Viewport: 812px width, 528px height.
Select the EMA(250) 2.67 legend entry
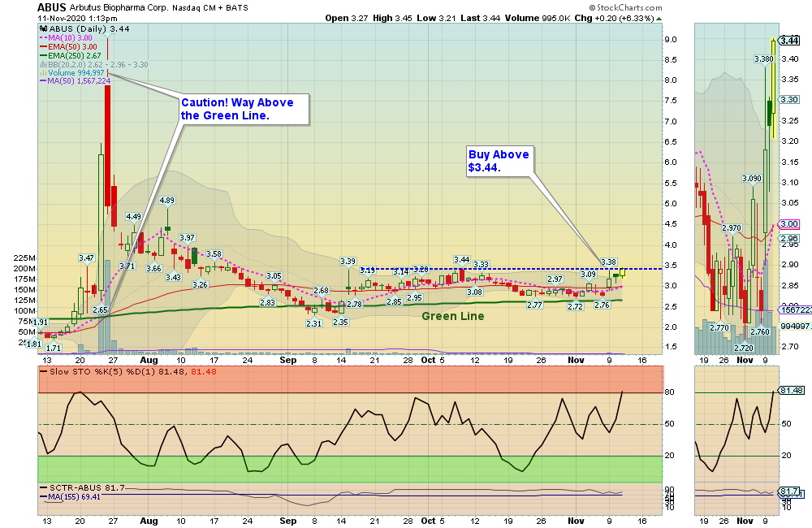(x=71, y=55)
